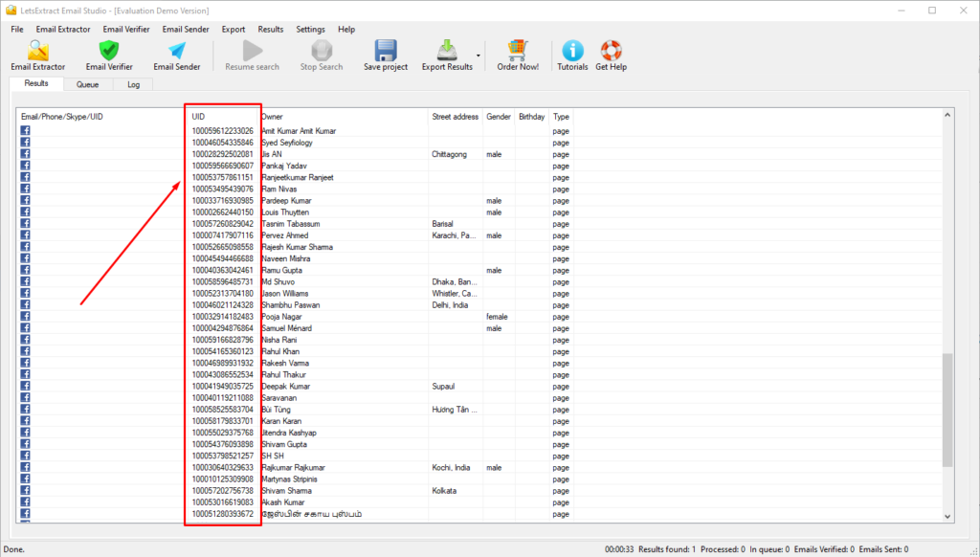
Task: Click the Facebook icon in Jason Williams' row
Action: [25, 293]
